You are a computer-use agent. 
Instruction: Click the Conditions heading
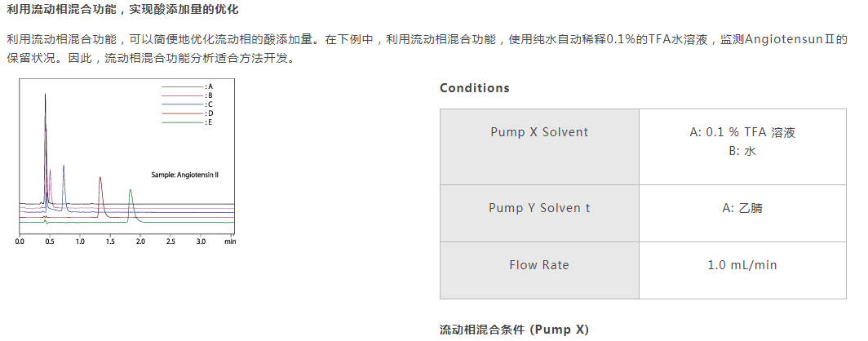point(475,88)
